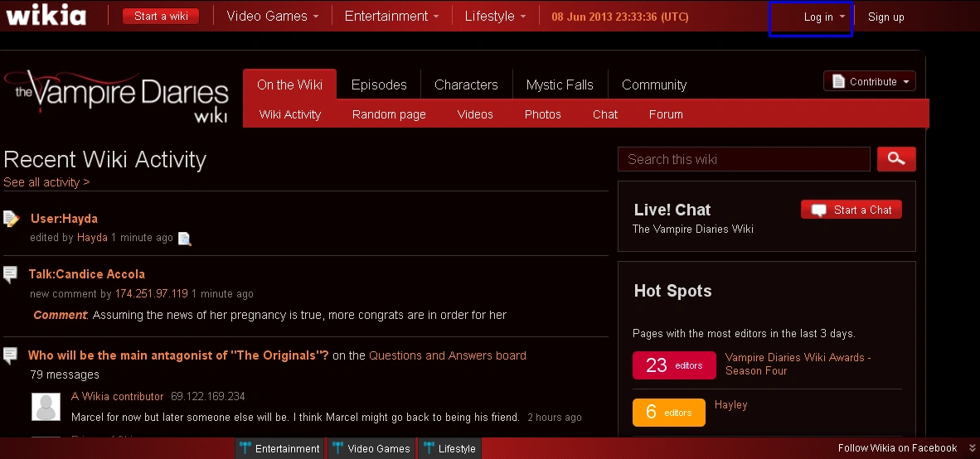Screen dimensions: 980x459
Task: Click the 6 editors badge
Action: (669, 413)
